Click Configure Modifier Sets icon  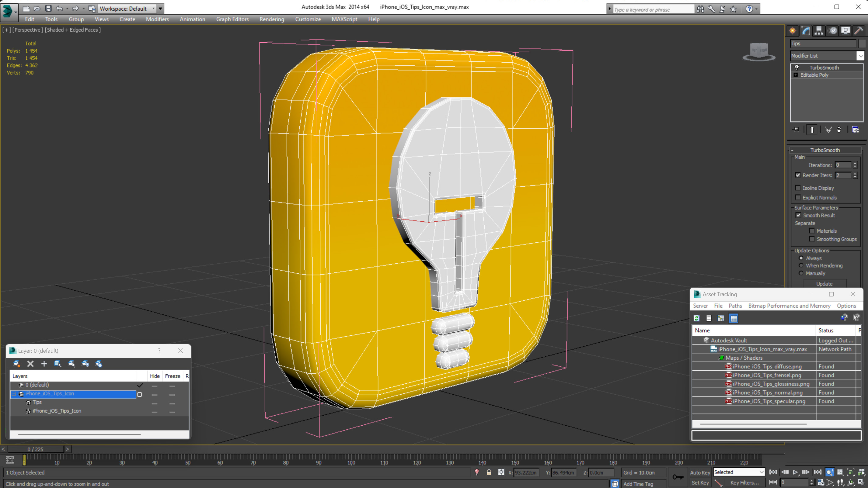point(855,130)
